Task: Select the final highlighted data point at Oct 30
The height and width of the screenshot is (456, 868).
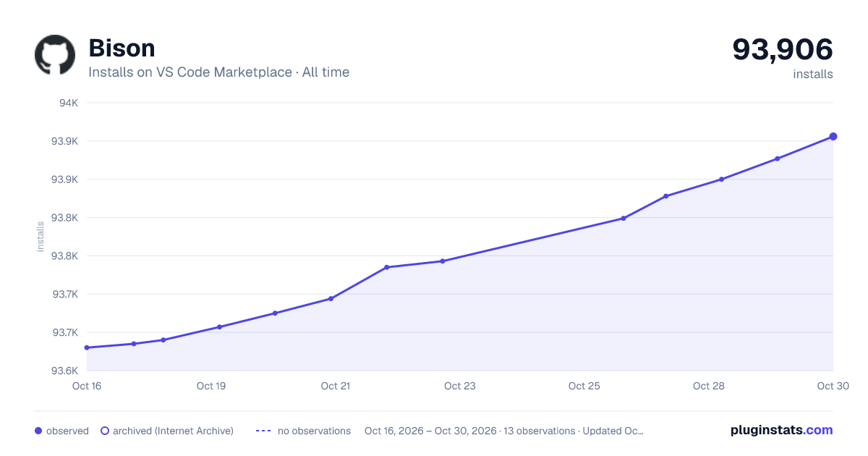Action: click(x=833, y=136)
